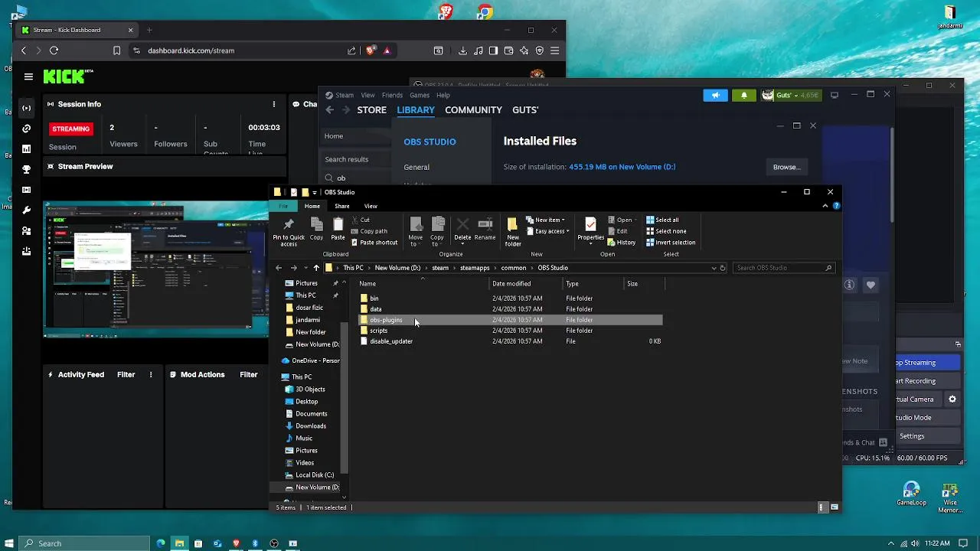The height and width of the screenshot is (551, 980).
Task: Click Paste shortcut in Explorer ribbon
Action: 374,243
